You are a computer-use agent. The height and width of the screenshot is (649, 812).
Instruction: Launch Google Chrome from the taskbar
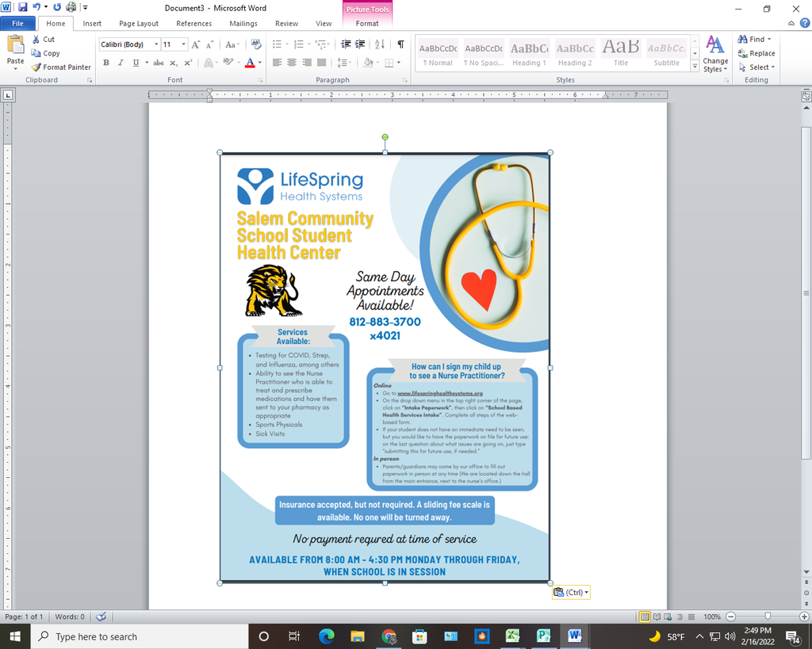389,636
